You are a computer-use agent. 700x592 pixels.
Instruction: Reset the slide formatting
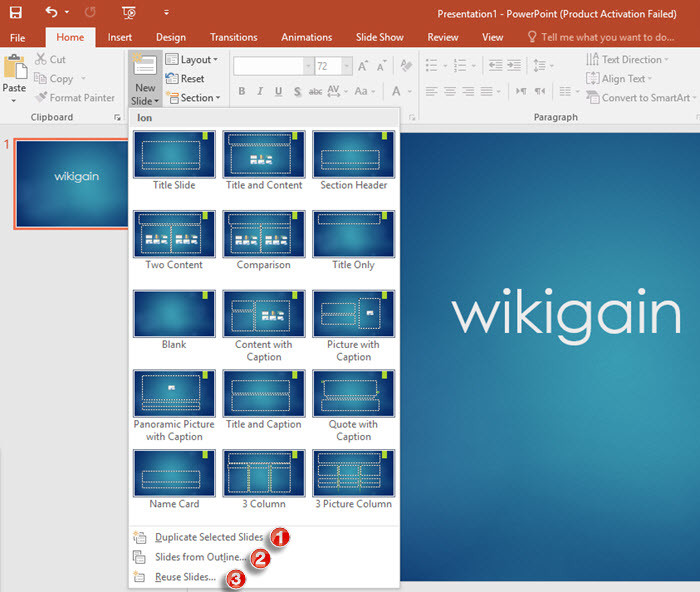(x=185, y=79)
